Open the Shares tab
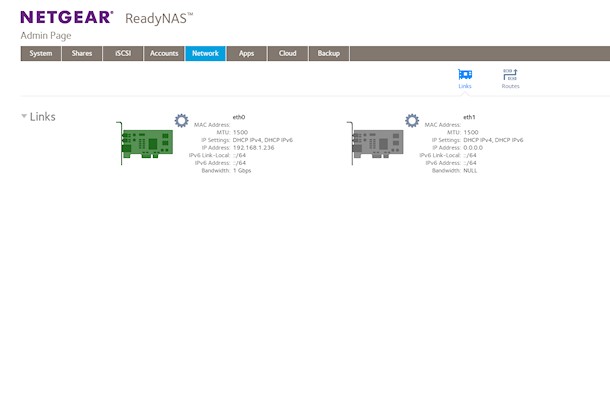The image size is (610, 407). pos(81,54)
